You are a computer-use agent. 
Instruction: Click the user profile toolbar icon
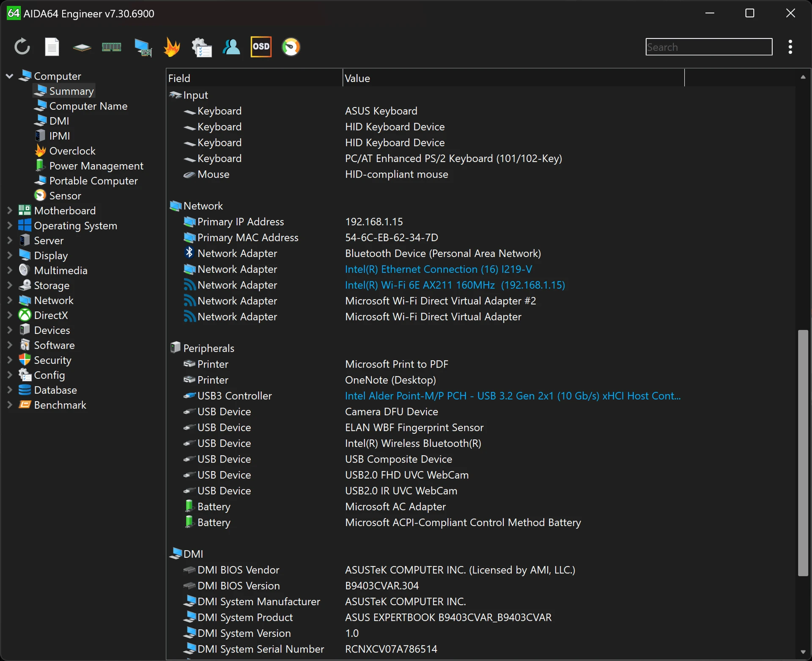pos(231,47)
